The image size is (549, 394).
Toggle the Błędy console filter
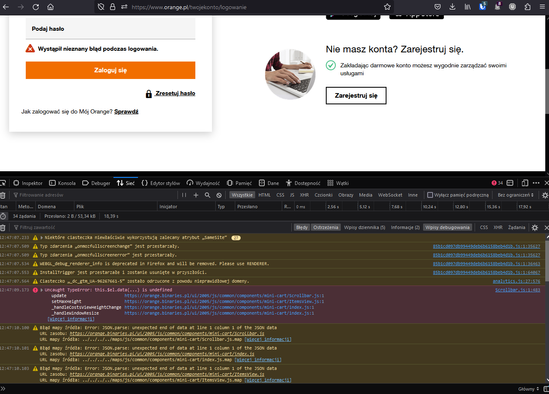302,228
